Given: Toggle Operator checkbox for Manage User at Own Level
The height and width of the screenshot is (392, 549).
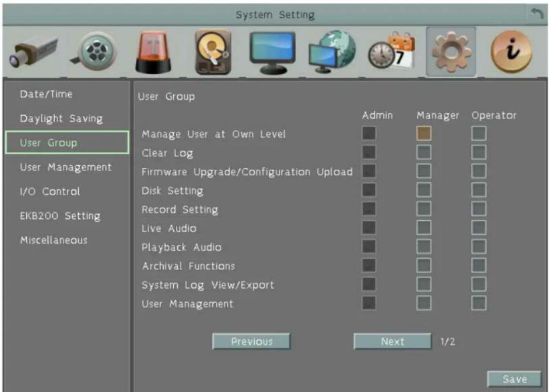Looking at the screenshot, I should pos(479,133).
